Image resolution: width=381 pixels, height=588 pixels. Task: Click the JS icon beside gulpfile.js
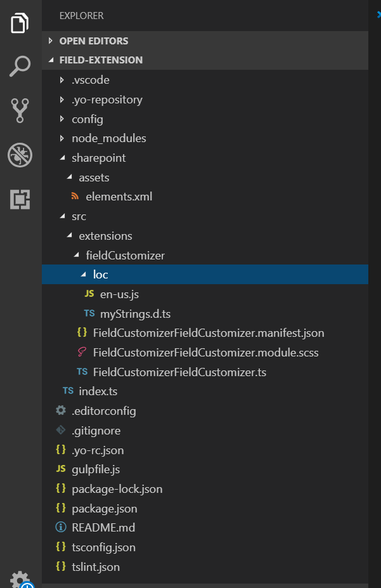(x=61, y=469)
